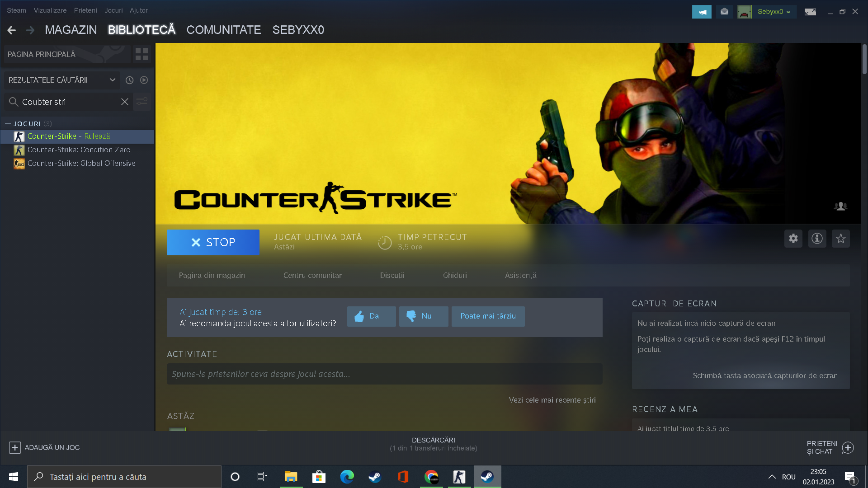
Task: Toggle sort by recent activity clock icon
Action: click(129, 80)
